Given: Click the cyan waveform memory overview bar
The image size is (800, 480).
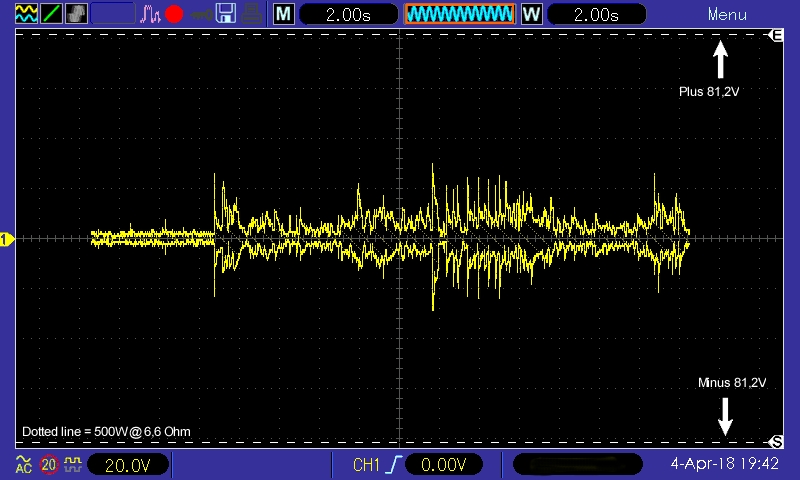Looking at the screenshot, I should [x=460, y=14].
